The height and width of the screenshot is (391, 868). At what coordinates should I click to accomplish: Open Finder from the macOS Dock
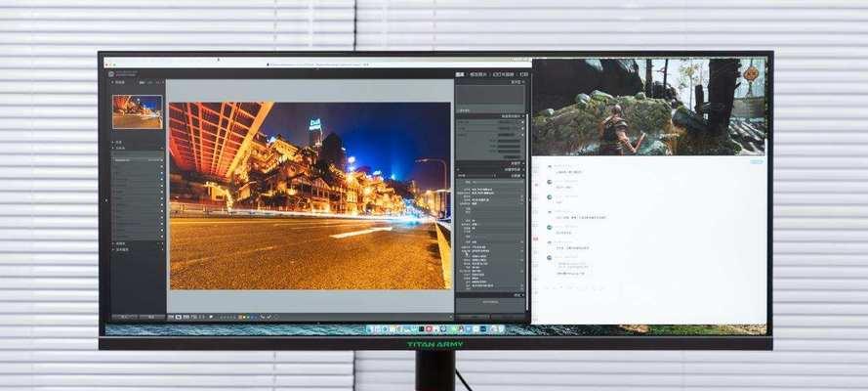pos(370,329)
